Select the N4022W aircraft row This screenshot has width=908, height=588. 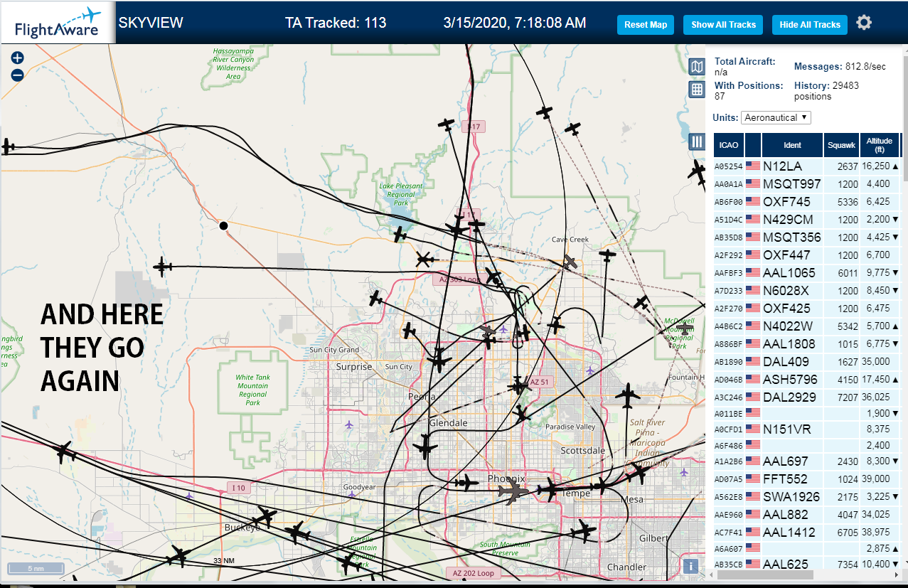[x=807, y=326]
